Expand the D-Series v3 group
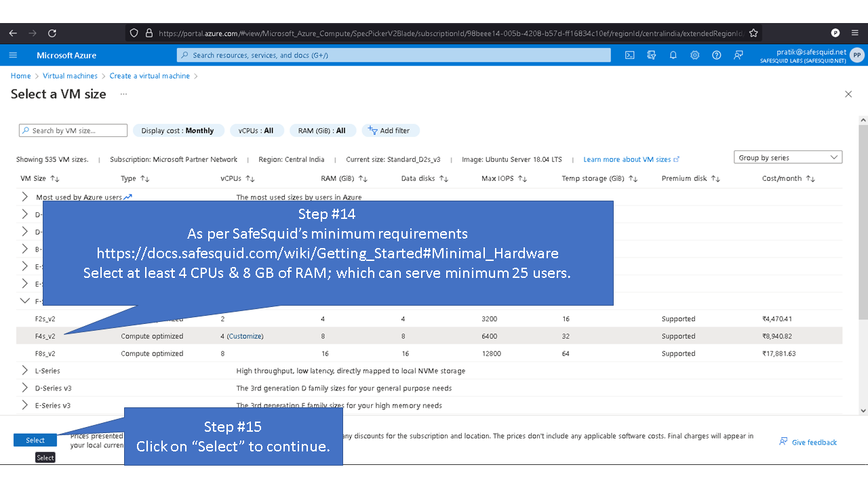Viewport: 868px width, 488px height. click(x=25, y=388)
